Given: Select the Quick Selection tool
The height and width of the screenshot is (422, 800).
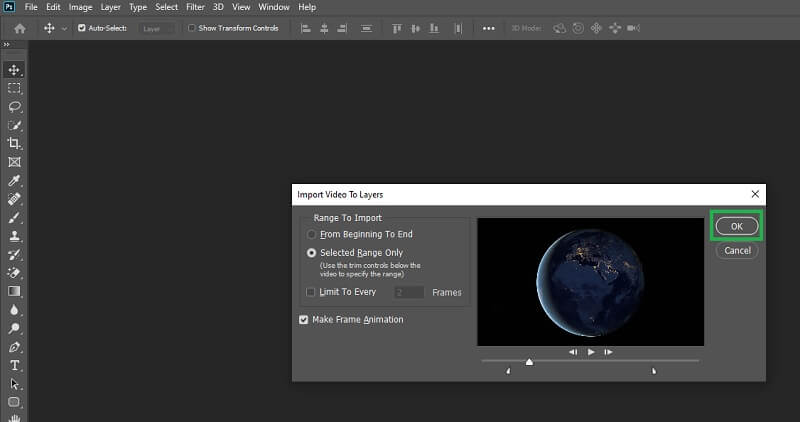Looking at the screenshot, I should 14,125.
